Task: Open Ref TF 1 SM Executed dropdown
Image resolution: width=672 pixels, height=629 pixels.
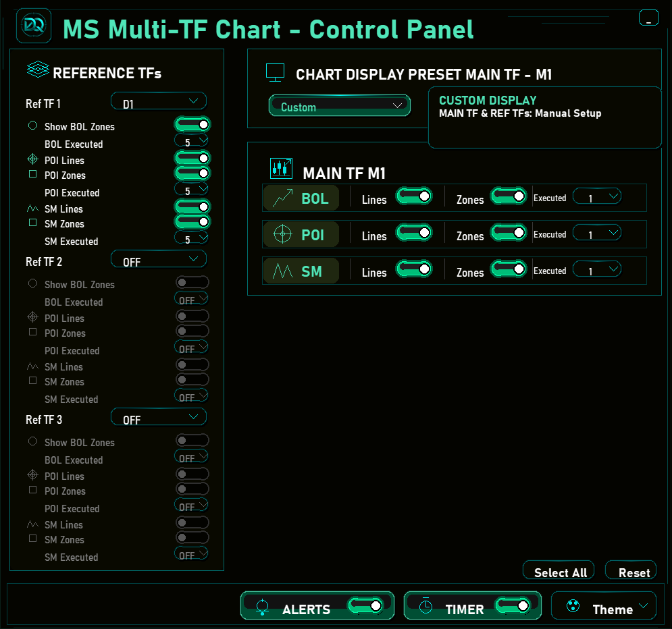Action: point(191,238)
